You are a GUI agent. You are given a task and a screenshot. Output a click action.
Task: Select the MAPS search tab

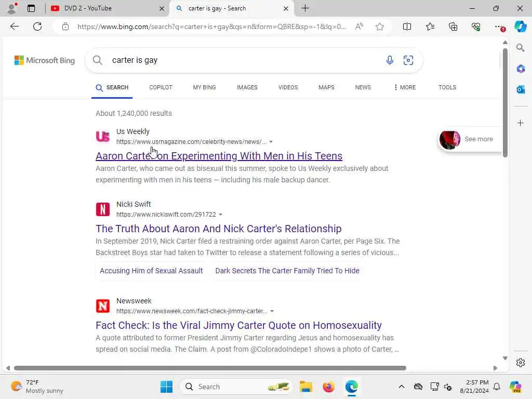click(x=326, y=87)
